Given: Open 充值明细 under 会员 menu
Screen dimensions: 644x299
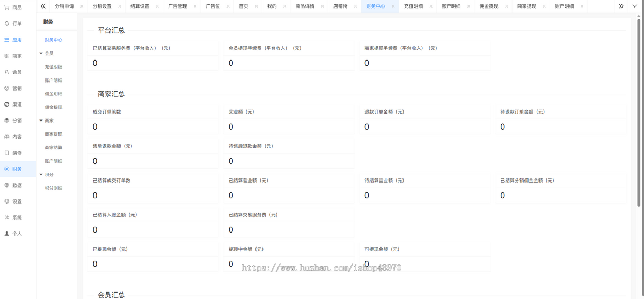Looking at the screenshot, I should click(x=54, y=67).
